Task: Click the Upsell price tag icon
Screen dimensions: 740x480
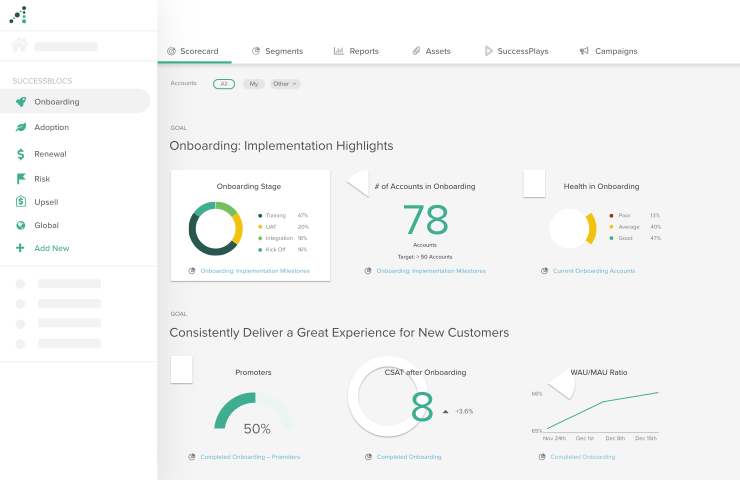Action: tap(21, 202)
